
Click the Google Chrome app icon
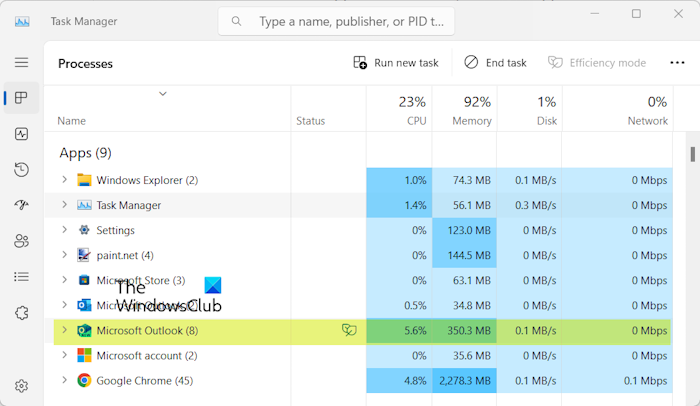(84, 381)
